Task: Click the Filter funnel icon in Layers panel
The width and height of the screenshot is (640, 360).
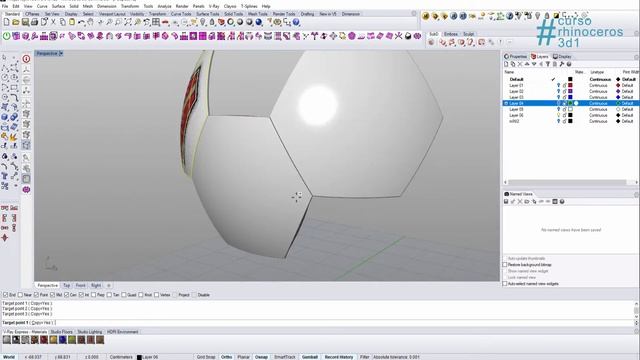Action: coord(548,64)
